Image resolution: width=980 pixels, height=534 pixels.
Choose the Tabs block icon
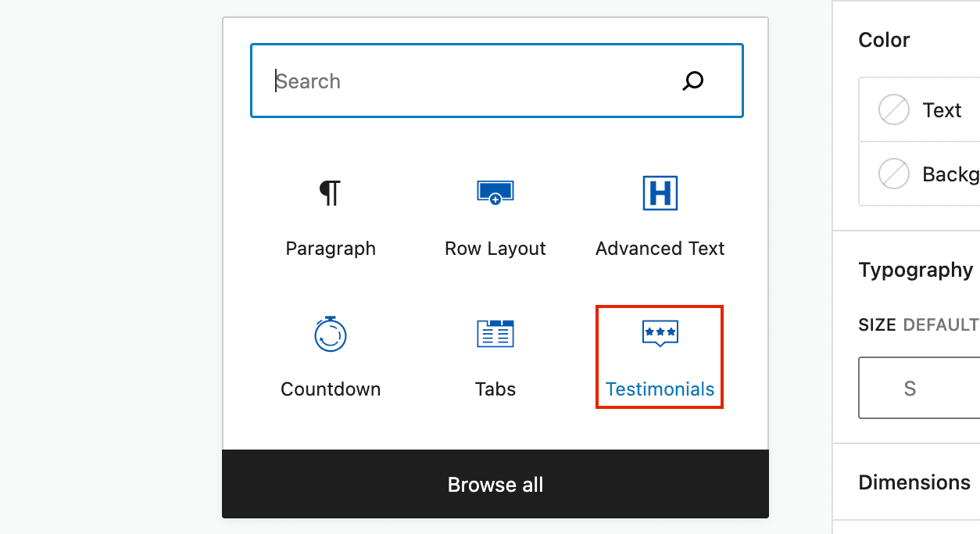tap(495, 333)
